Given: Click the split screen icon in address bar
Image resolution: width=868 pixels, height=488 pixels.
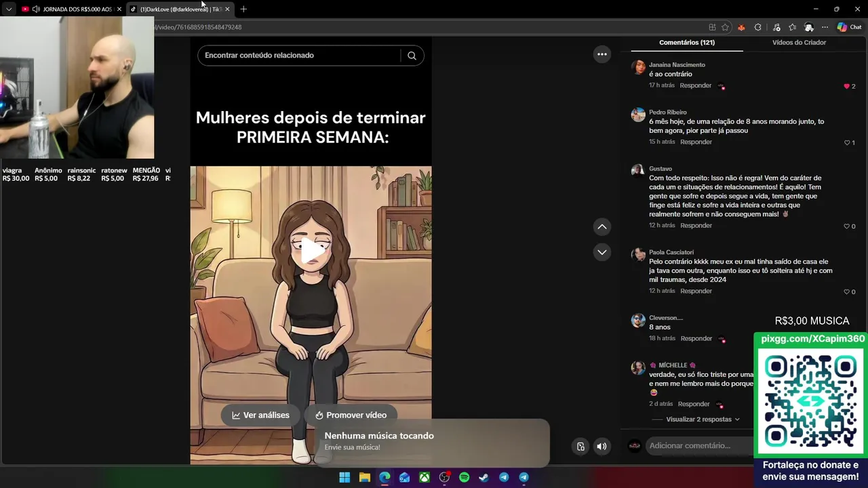Looking at the screenshot, I should point(712,27).
